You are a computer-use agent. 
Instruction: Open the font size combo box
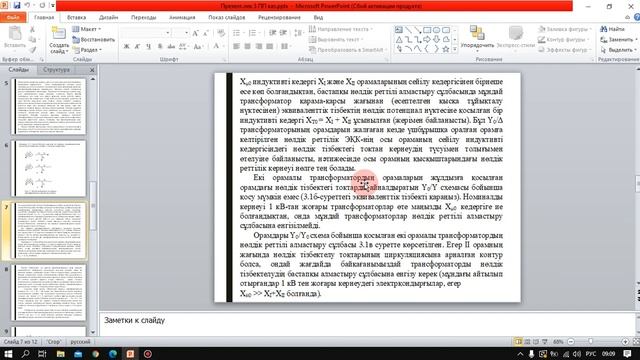180,33
